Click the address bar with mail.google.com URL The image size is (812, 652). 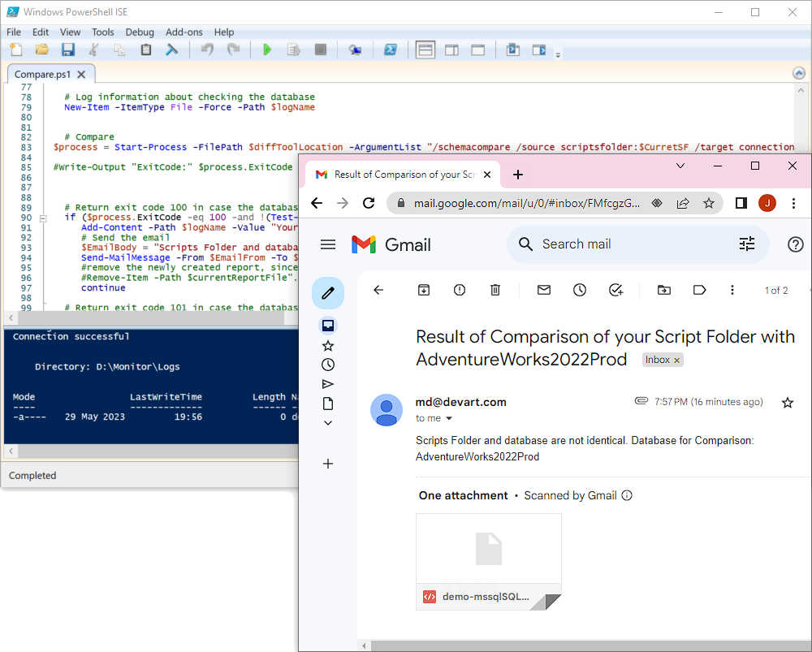pos(527,204)
